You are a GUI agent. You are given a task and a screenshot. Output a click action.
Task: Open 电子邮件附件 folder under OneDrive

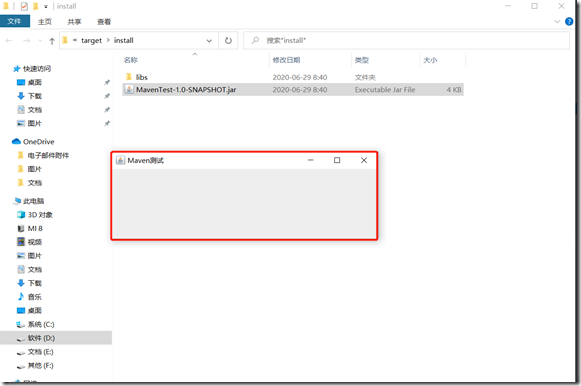click(x=48, y=155)
